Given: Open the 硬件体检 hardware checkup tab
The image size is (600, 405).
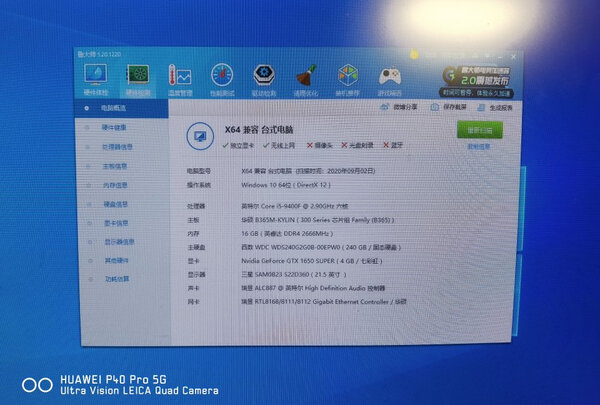Looking at the screenshot, I should pos(96,80).
